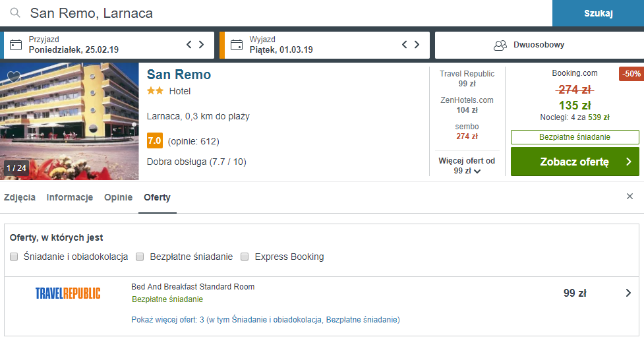Switch to the Informacje tab
The width and height of the screenshot is (644, 337).
pyautogui.click(x=69, y=197)
